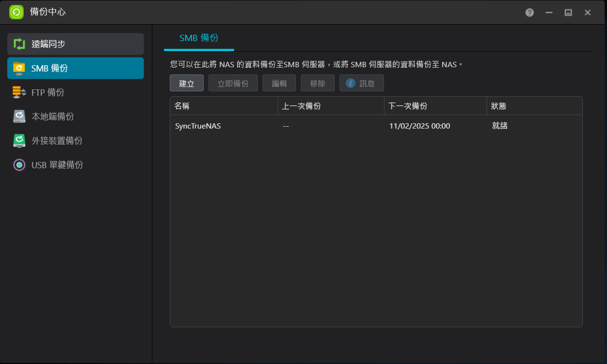Click the Backup Center app logo icon

pyautogui.click(x=16, y=12)
